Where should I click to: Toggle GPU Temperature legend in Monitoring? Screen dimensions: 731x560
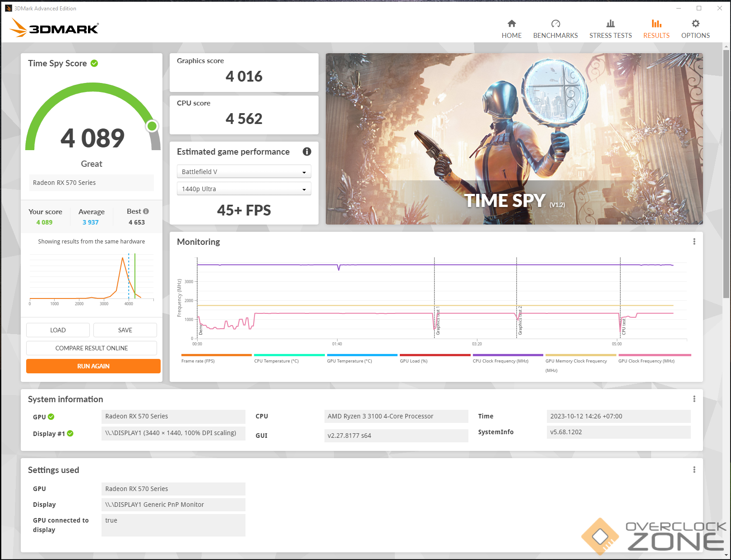349,361
